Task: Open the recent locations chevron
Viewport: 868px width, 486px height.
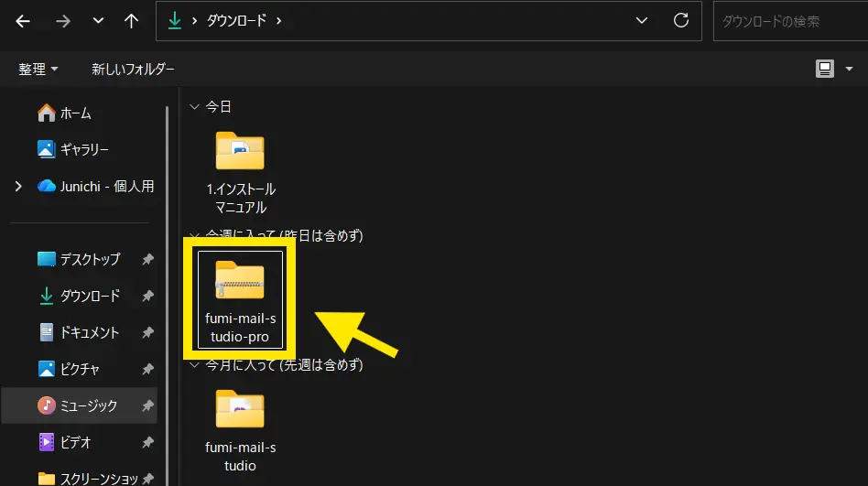Action: [98, 21]
